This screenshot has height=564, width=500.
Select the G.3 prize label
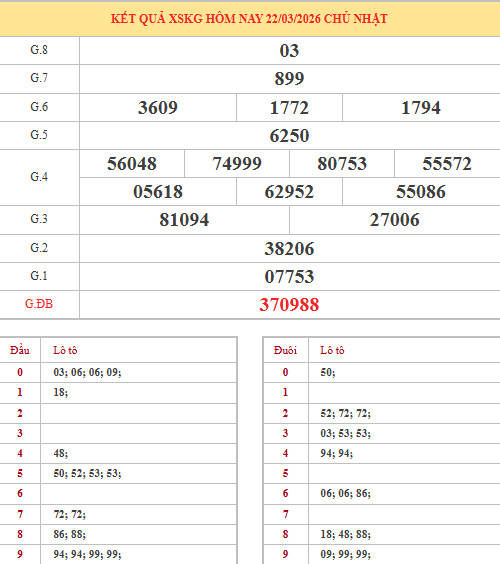pyautogui.click(x=39, y=219)
